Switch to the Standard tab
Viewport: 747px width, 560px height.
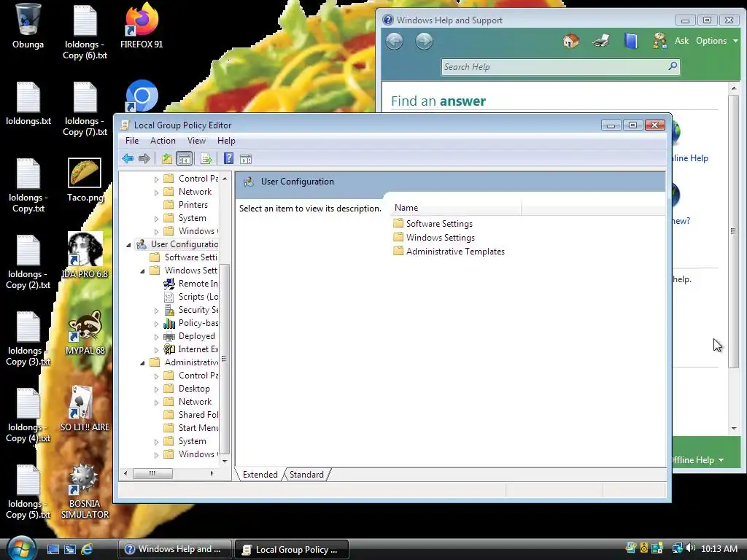click(306, 474)
